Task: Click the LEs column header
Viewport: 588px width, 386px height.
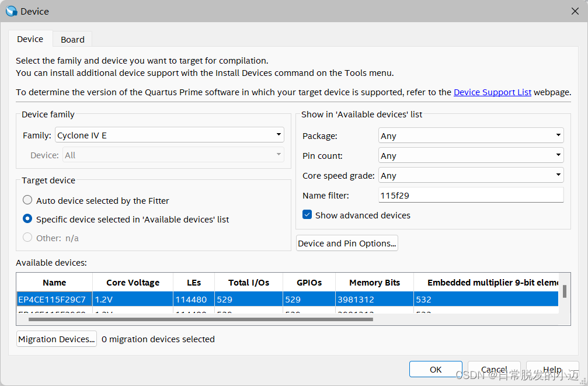Action: point(194,283)
